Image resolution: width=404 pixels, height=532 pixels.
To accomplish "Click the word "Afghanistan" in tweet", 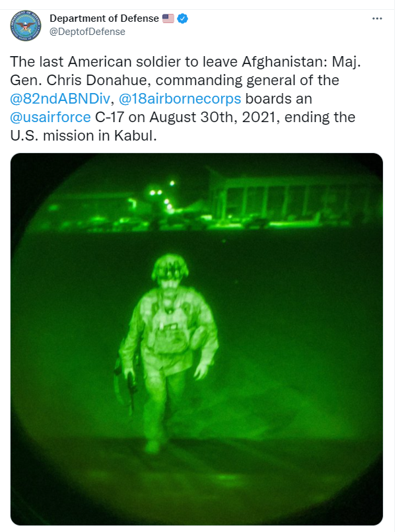I will tap(285, 62).
